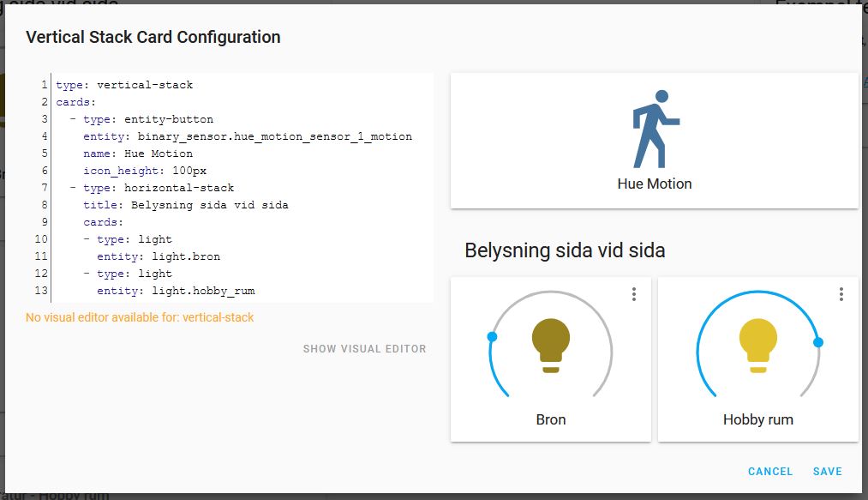Image resolution: width=868 pixels, height=500 pixels.
Task: Click line number 13 in the editor gutter
Action: 41,291
